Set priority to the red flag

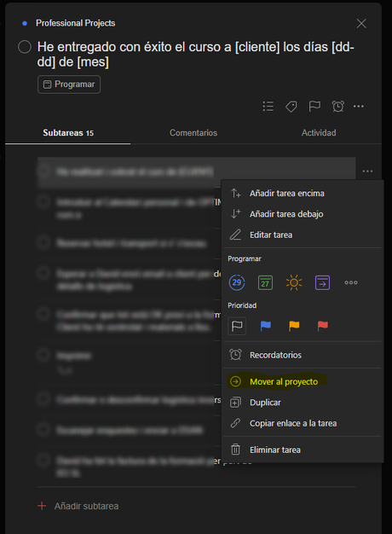323,326
